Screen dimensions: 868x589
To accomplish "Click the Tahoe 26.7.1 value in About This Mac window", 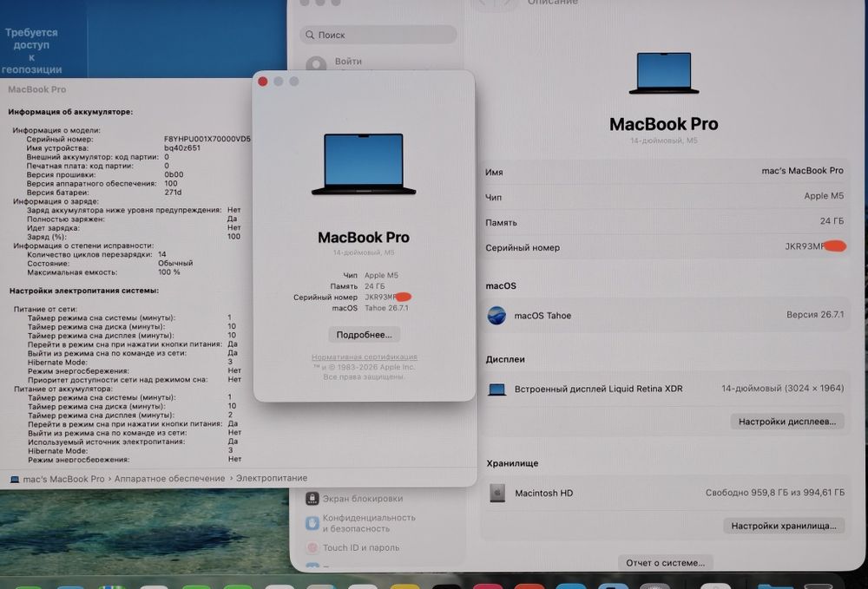I will (x=386, y=308).
